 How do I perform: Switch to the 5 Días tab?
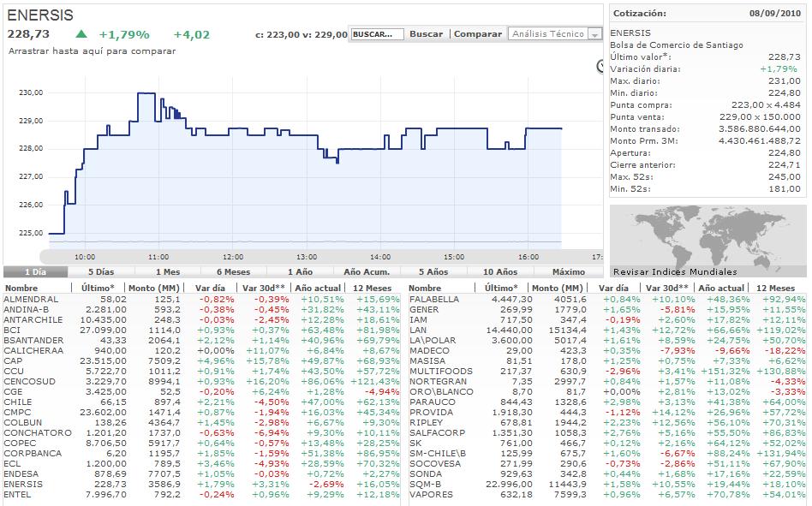[100, 271]
